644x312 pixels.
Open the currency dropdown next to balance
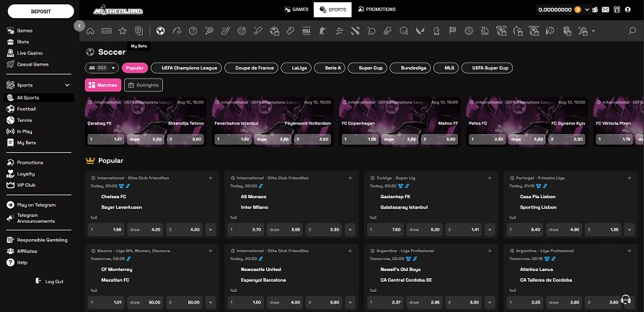[x=587, y=10]
